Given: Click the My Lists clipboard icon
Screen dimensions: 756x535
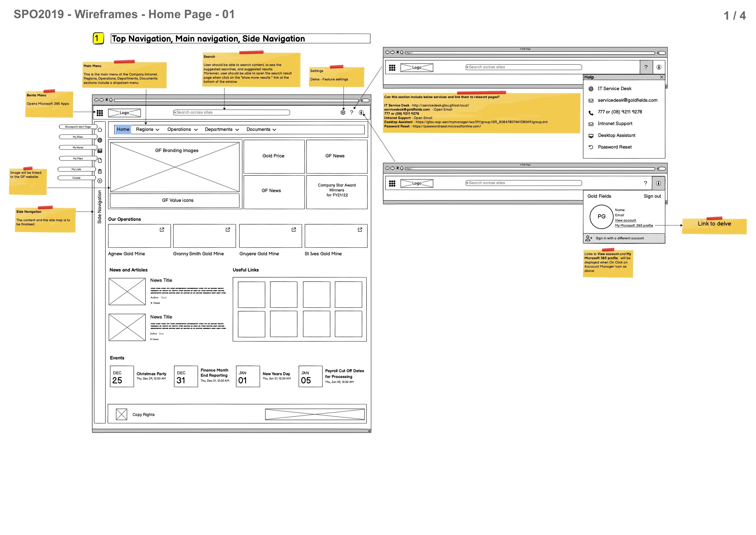Looking at the screenshot, I should [100, 171].
